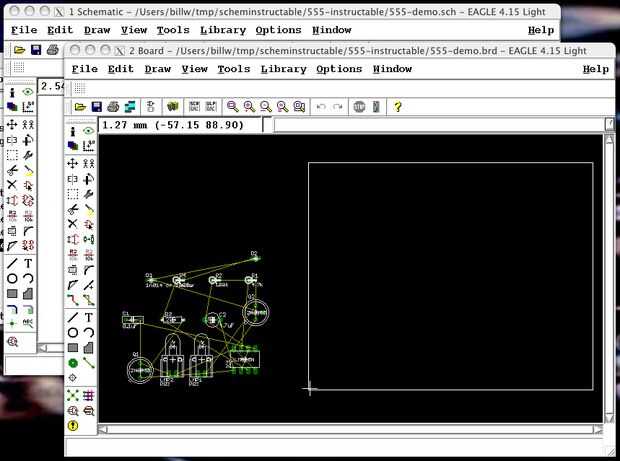Open the Use library icon in Board toolbar
Image resolution: width=620 pixels, height=461 pixels.
(x=173, y=106)
